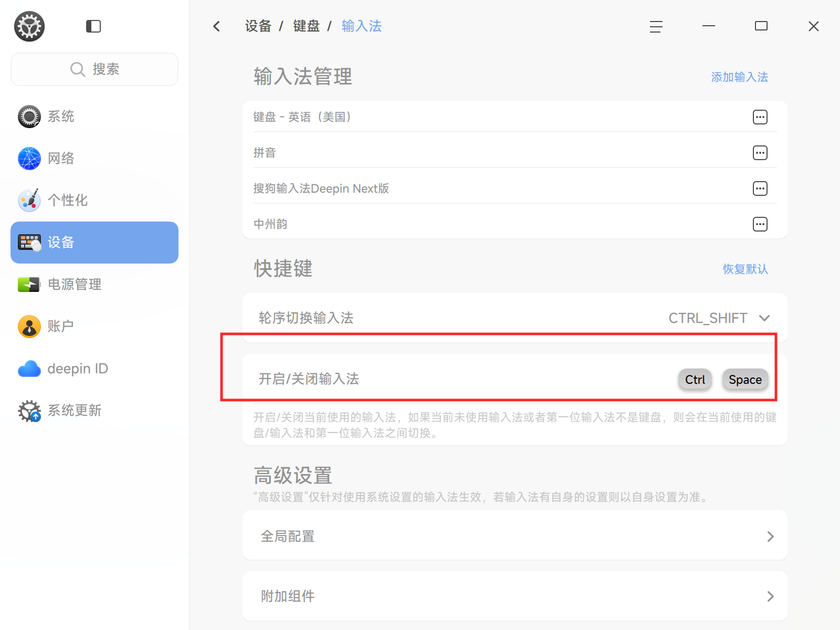
Task: Open 个性化 settings
Action: (x=94, y=201)
